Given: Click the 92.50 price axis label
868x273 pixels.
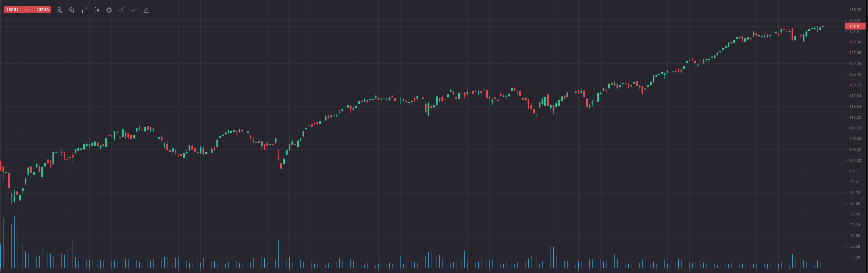Looking at the screenshot, I should 855,214.
